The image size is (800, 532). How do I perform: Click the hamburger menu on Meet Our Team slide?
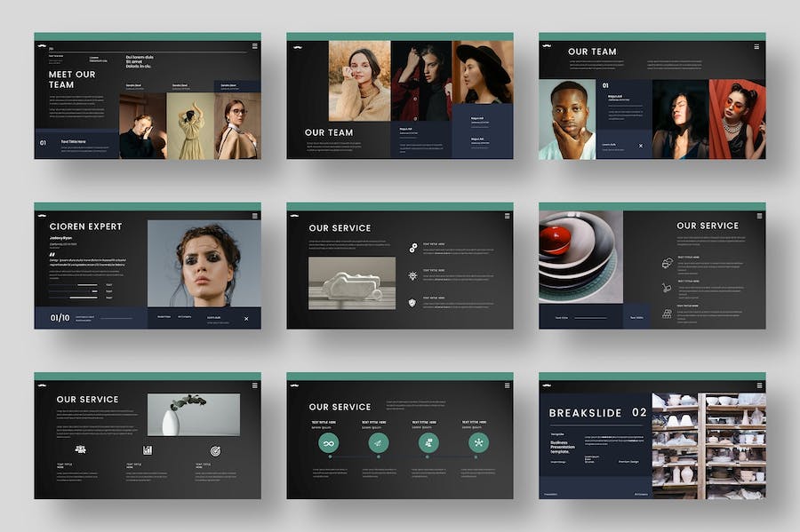[x=254, y=46]
